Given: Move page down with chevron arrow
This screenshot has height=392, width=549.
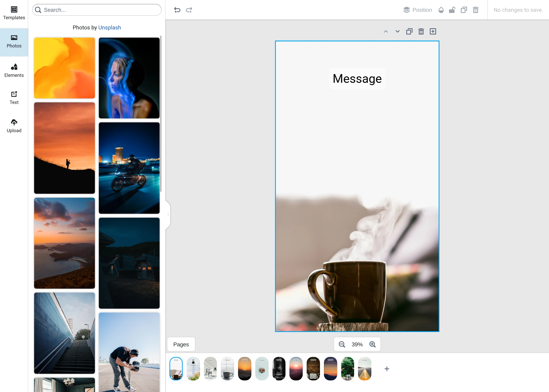Looking at the screenshot, I should coord(397,31).
